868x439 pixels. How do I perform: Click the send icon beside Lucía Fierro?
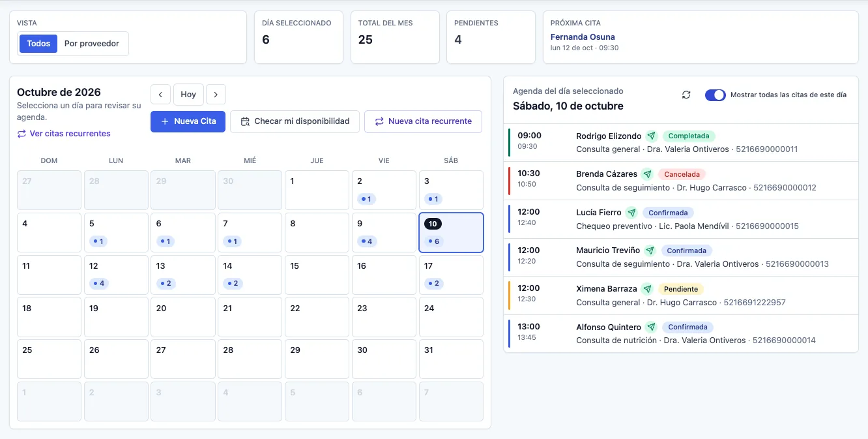(631, 213)
